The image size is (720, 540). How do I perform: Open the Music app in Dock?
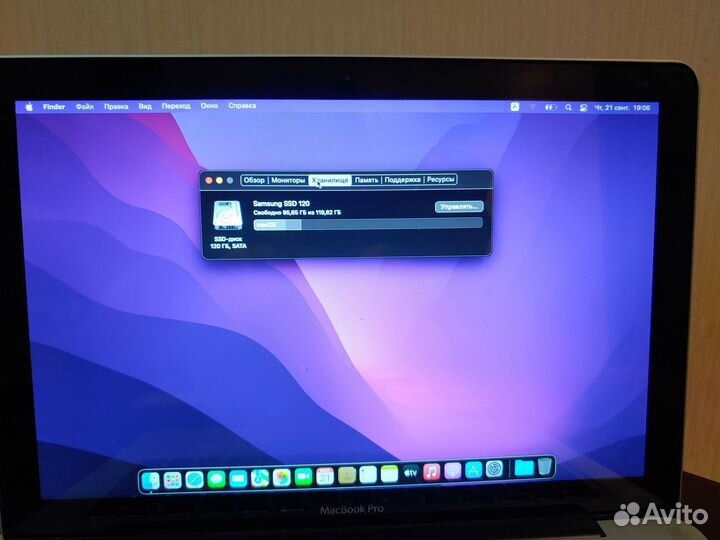(432, 472)
